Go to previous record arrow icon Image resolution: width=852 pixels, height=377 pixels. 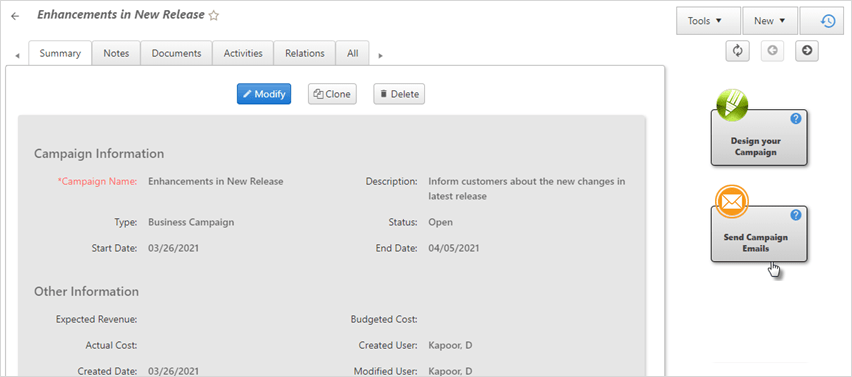click(772, 51)
